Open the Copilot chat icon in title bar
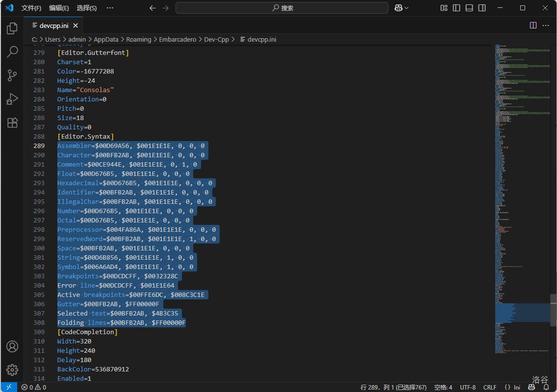The height and width of the screenshot is (392, 557). (399, 8)
